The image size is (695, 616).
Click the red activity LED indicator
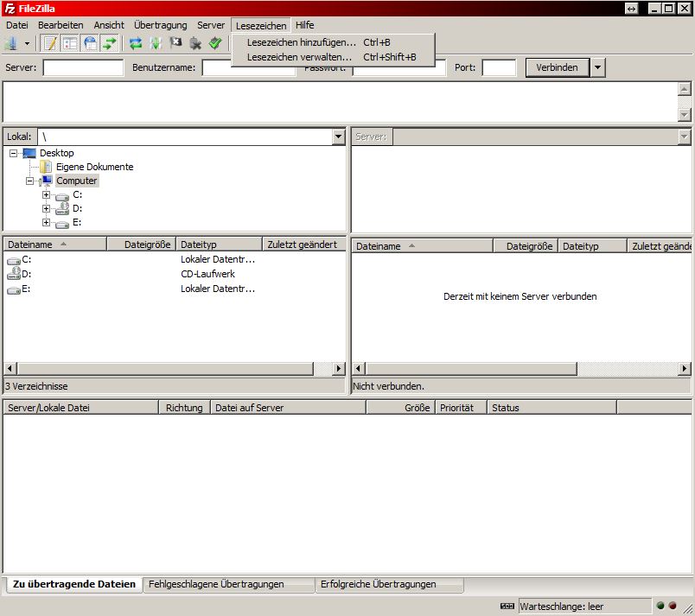[673, 606]
